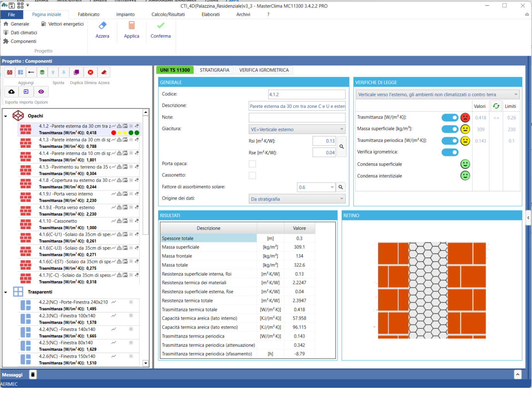Open Generale project section
This screenshot has width=532, height=406.
(x=16, y=24)
